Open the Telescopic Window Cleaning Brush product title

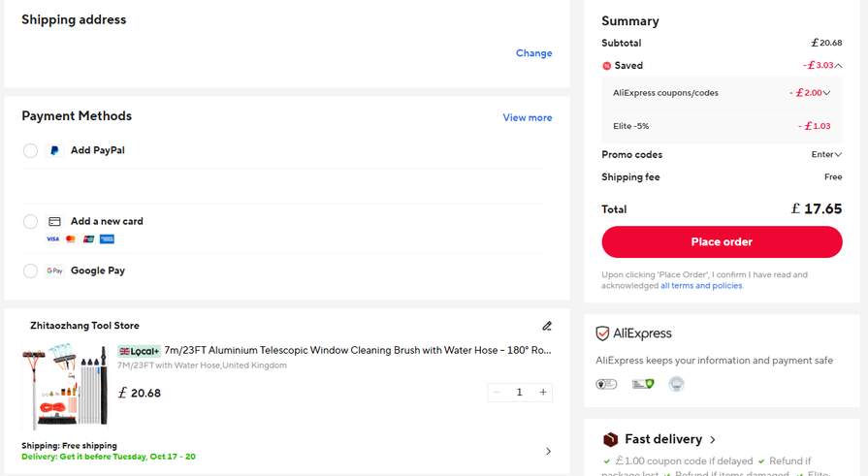(358, 350)
